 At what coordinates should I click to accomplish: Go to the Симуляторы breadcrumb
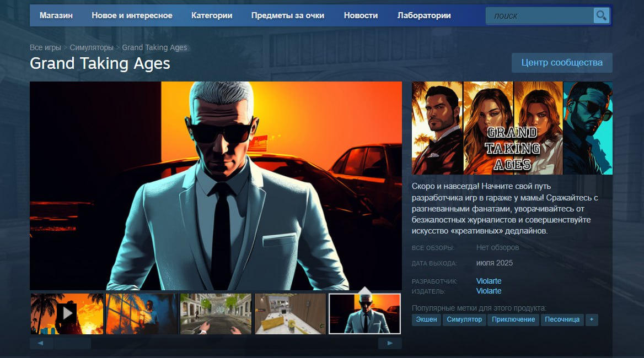[91, 47]
